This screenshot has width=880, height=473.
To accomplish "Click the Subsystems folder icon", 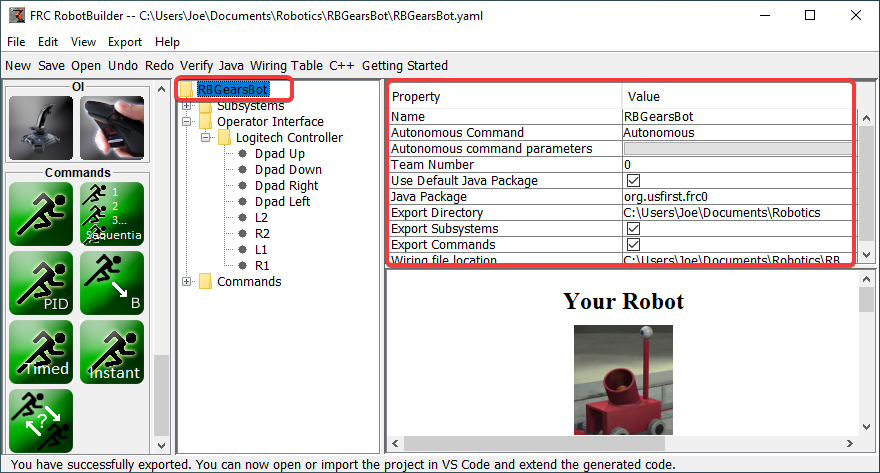I will coord(206,106).
